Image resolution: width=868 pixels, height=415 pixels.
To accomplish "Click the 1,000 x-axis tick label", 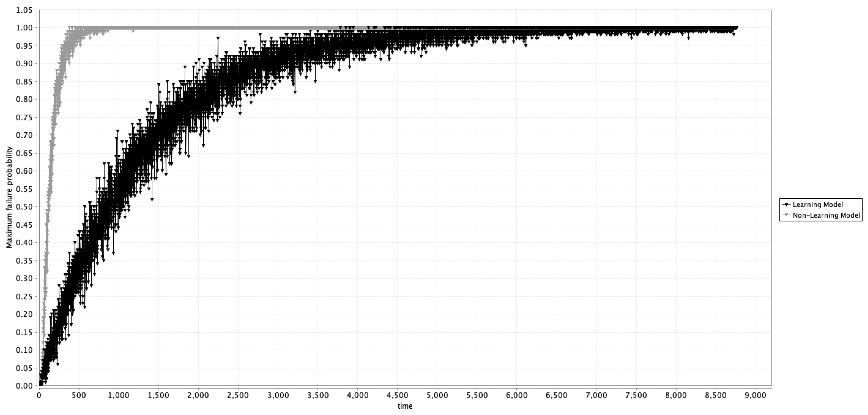I will point(119,395).
